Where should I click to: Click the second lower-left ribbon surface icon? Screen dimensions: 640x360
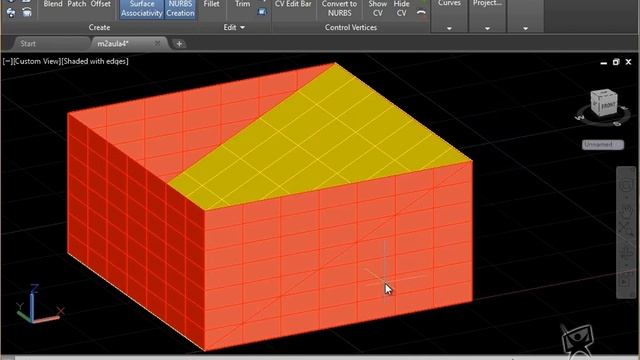click(27, 13)
